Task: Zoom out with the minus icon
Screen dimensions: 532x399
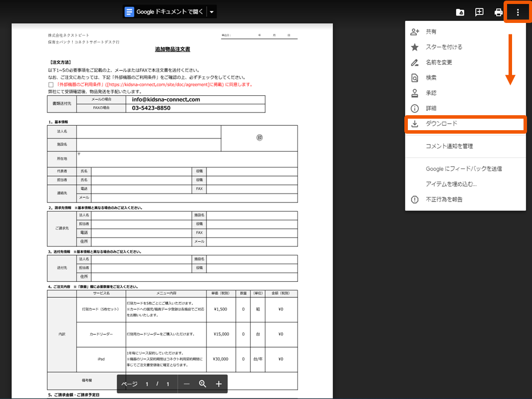Action: pos(186,384)
